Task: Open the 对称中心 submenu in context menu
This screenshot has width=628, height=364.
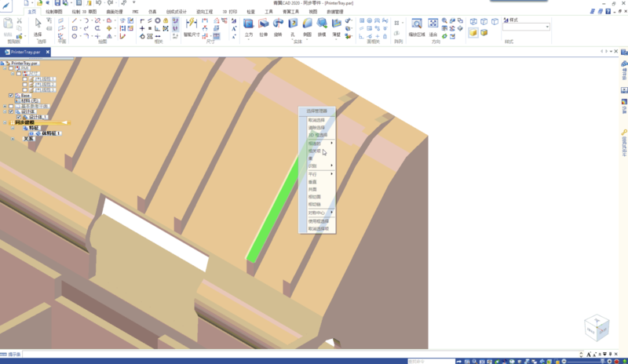Action: click(x=320, y=213)
